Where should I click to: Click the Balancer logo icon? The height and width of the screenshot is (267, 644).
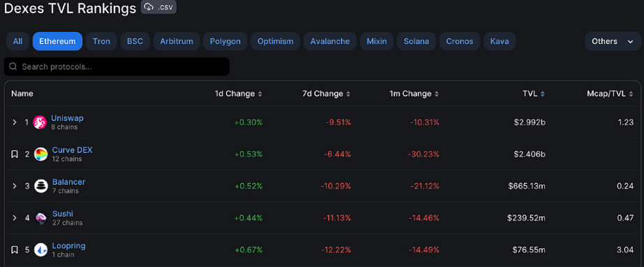41,186
